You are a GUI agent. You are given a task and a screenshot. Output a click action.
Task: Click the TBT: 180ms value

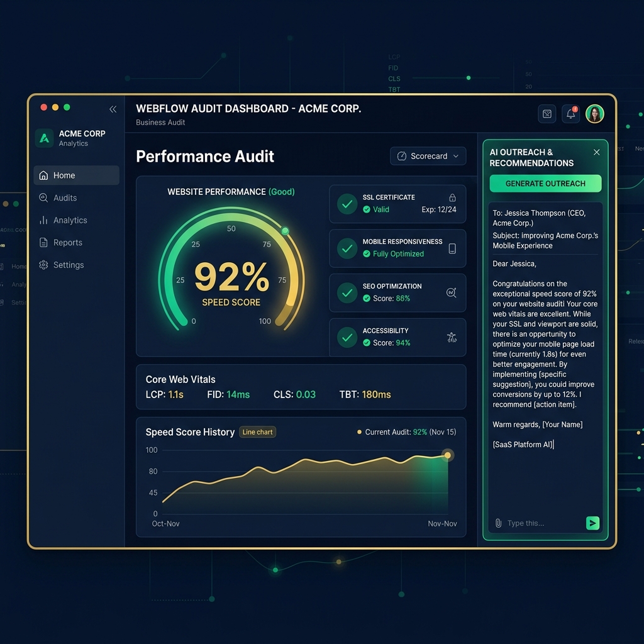click(365, 395)
